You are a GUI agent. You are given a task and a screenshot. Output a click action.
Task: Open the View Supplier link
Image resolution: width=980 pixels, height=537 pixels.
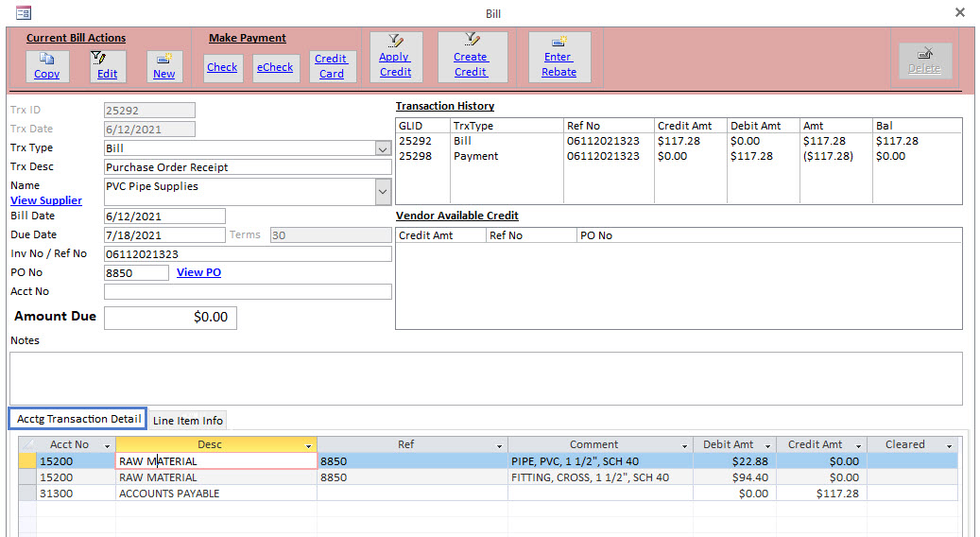(46, 200)
